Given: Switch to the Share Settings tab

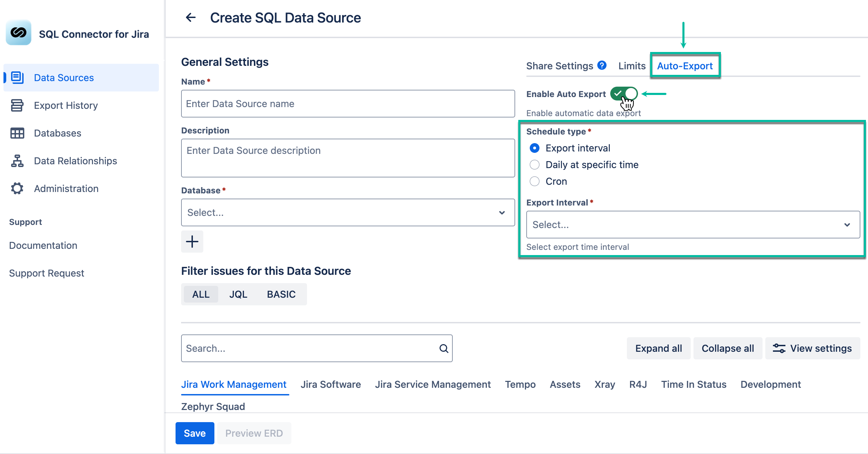Looking at the screenshot, I should (560, 66).
